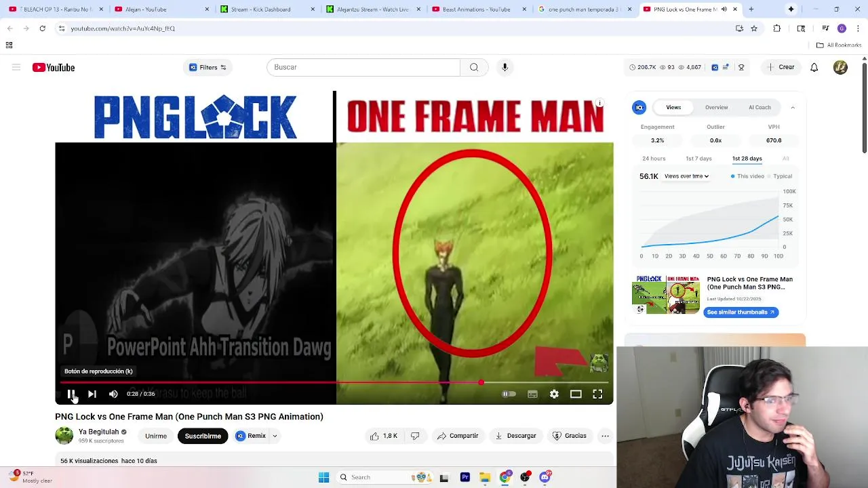Click the PNG Lock thumbnail in vidIQ panel
The height and width of the screenshot is (488, 868).
tap(666, 294)
